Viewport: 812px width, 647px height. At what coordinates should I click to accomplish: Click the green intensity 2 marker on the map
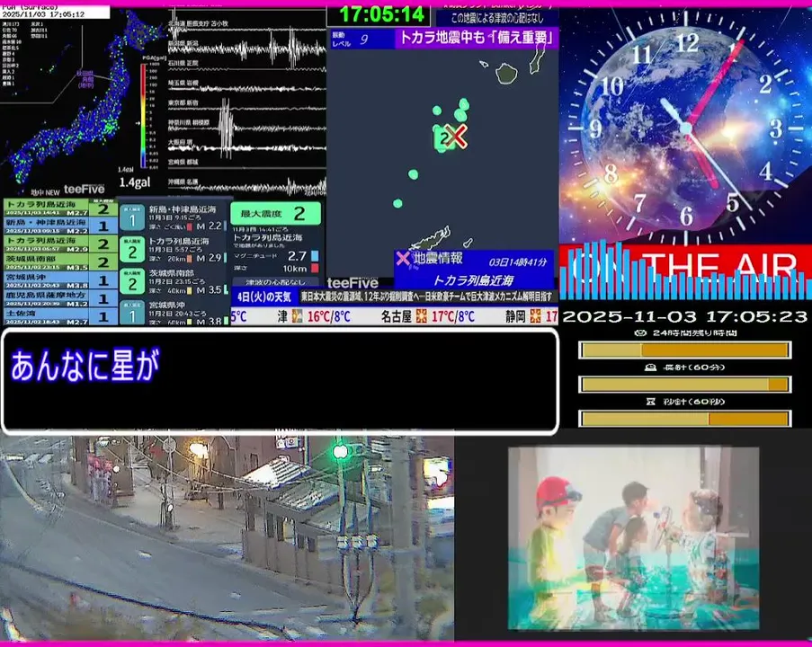[442, 138]
